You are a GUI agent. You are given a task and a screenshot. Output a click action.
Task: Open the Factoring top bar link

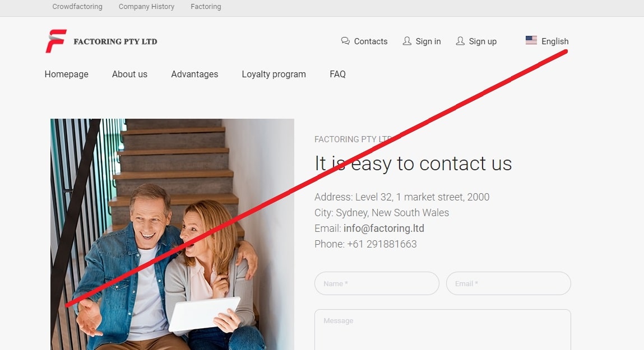coord(206,7)
